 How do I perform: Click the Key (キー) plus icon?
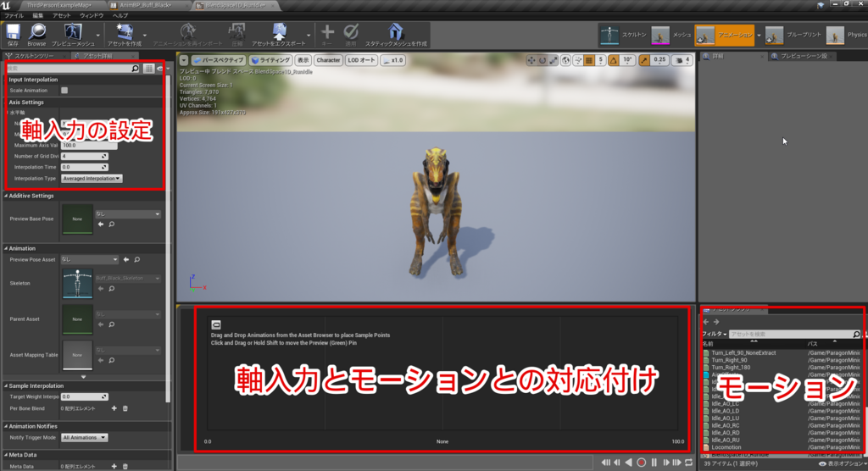[327, 32]
